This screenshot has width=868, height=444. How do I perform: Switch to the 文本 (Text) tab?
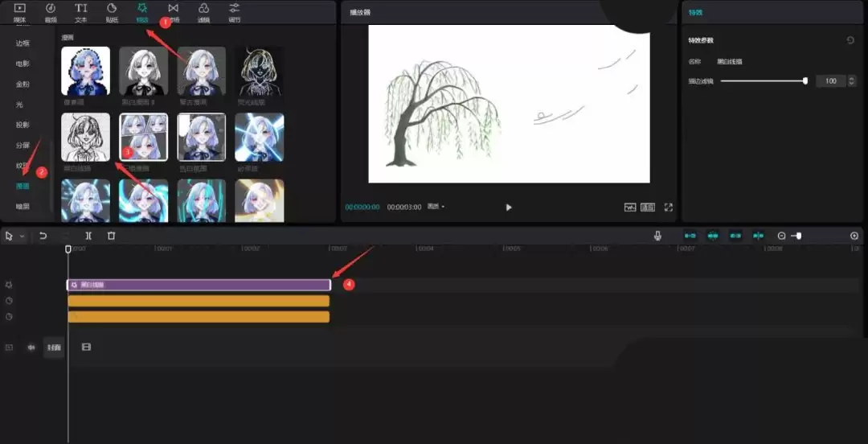(x=81, y=11)
